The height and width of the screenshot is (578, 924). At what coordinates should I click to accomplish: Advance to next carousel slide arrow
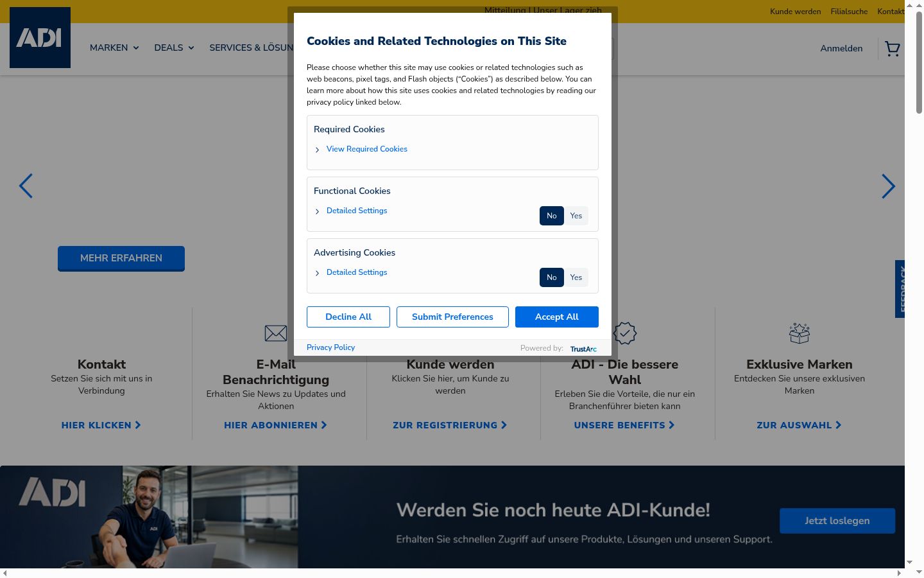point(888,186)
